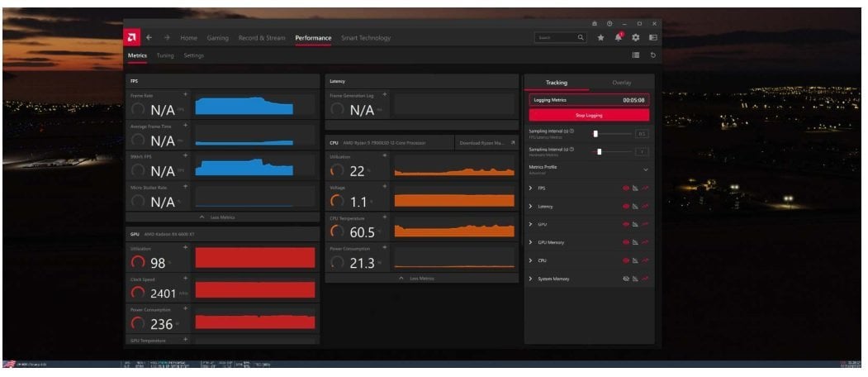
Task: Open the Home tab
Action: [x=189, y=38]
